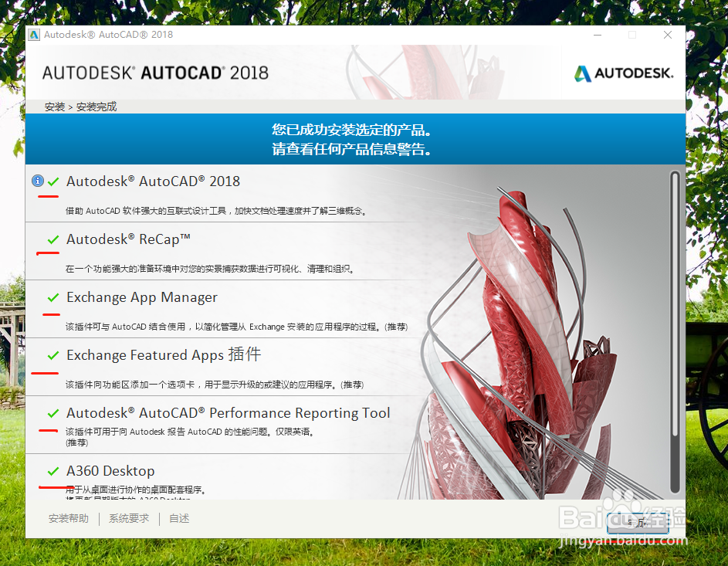Click the checkmark beside Exchange Featured Apps

pos(53,356)
